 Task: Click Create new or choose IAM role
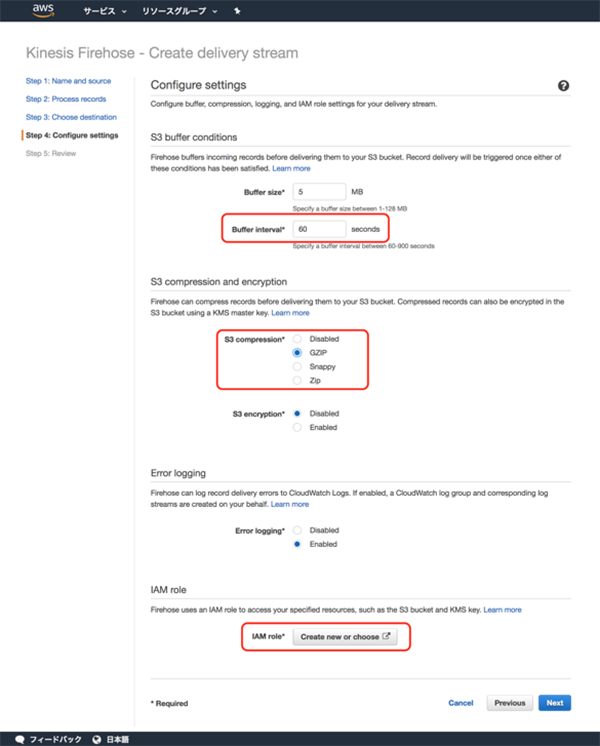click(x=346, y=636)
